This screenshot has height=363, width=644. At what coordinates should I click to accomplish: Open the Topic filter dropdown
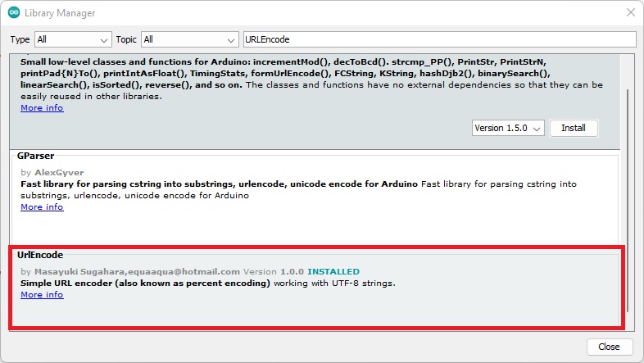(189, 39)
